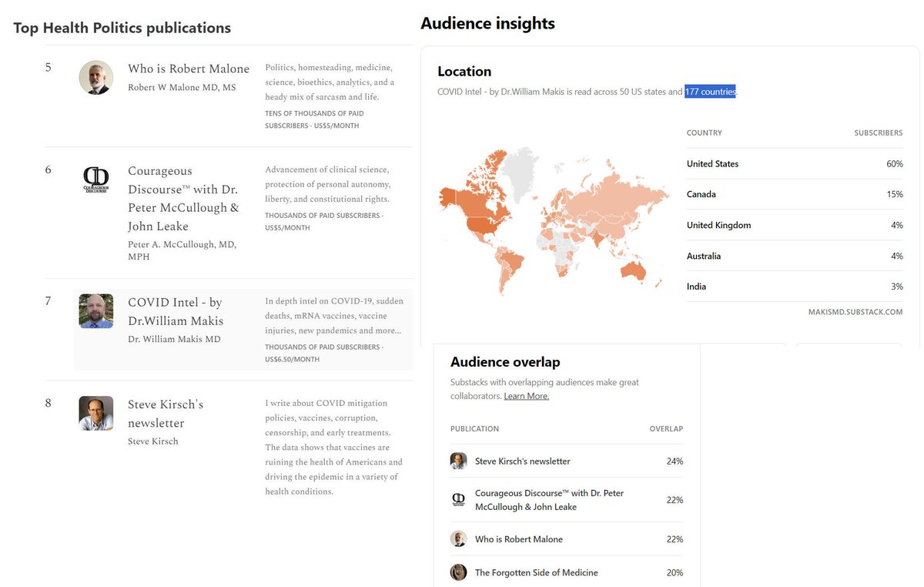Screen dimensions: 924x587
Task: Click the 'Audience insights' heading
Action: point(487,23)
